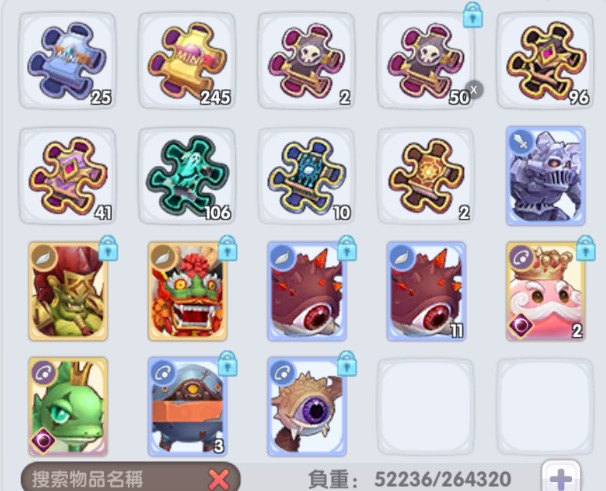Toggle lock on the green orc card
This screenshot has width=606, height=491.
point(108,248)
